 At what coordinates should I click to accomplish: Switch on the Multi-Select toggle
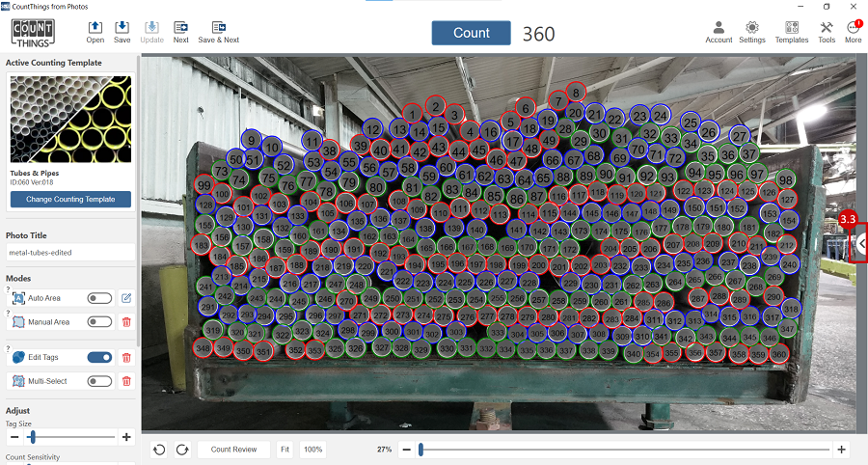[x=99, y=381]
